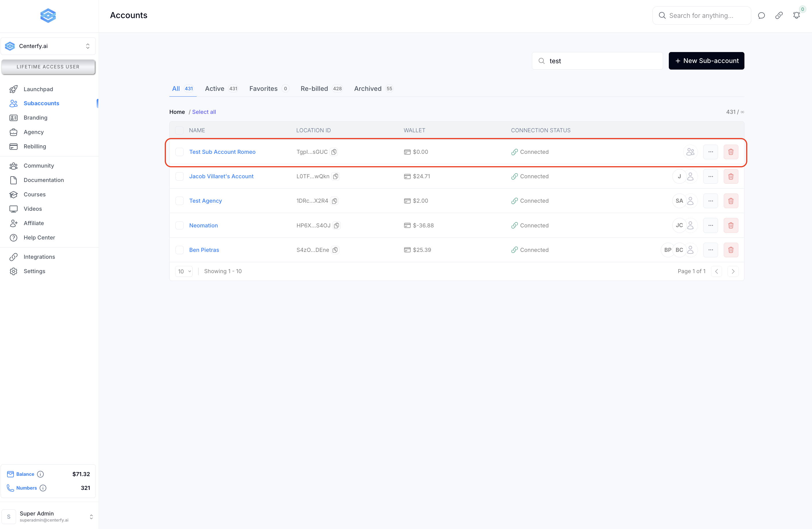Image resolution: width=812 pixels, height=529 pixels.
Task: Click the New Sub-account button
Action: (706, 61)
